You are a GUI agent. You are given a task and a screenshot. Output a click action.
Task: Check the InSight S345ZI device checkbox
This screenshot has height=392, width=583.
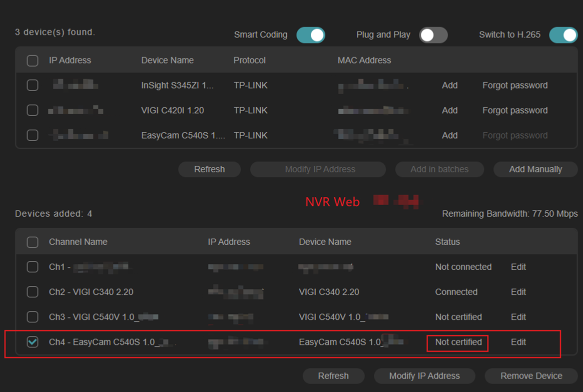33,86
